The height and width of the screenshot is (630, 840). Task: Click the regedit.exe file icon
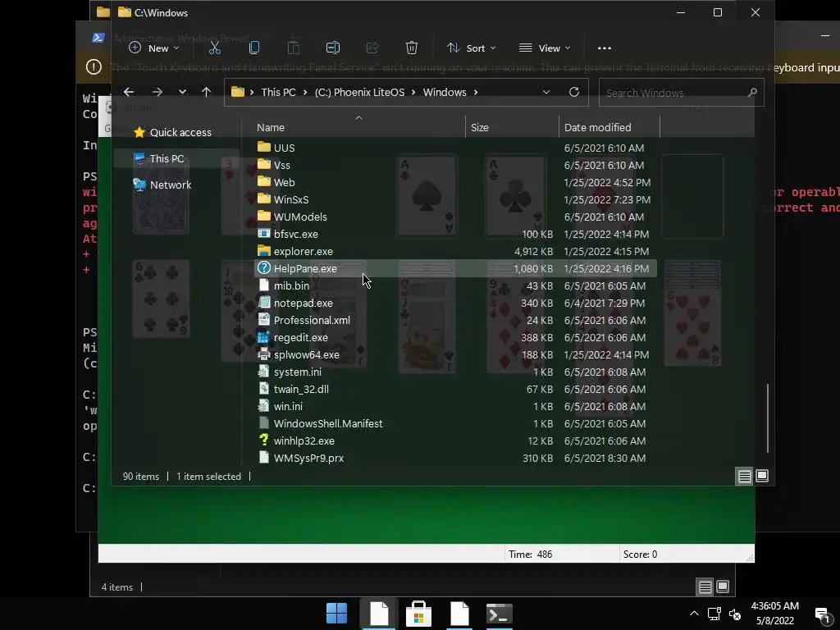[263, 337]
